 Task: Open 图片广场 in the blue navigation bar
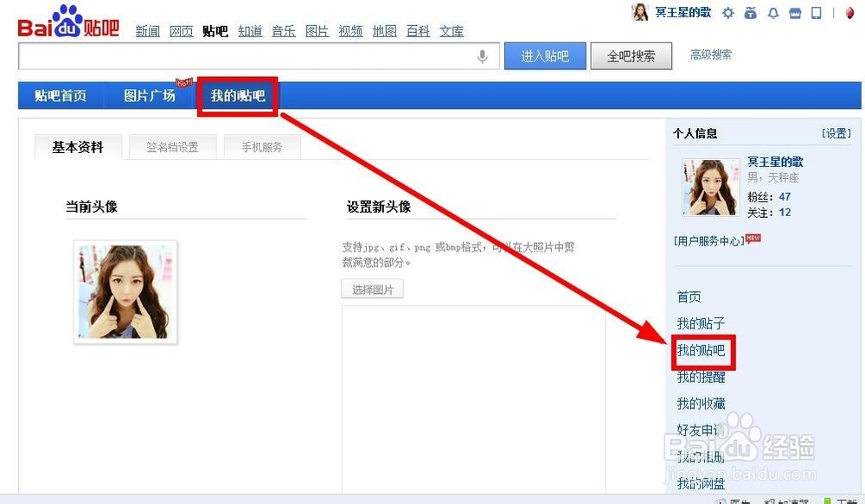coord(149,95)
